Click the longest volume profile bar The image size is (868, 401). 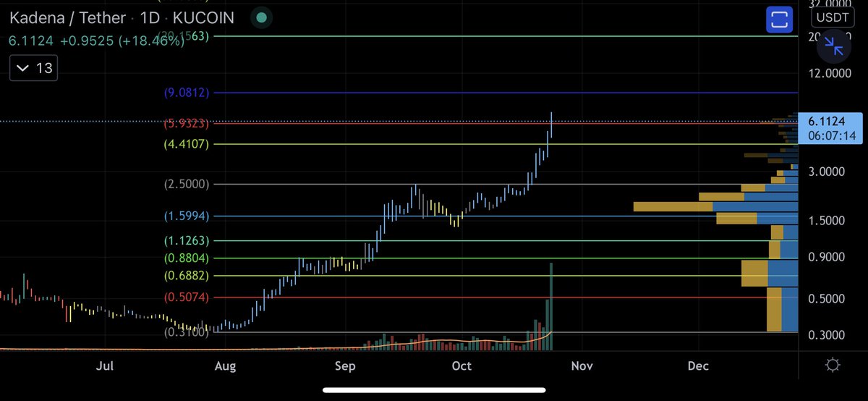715,207
